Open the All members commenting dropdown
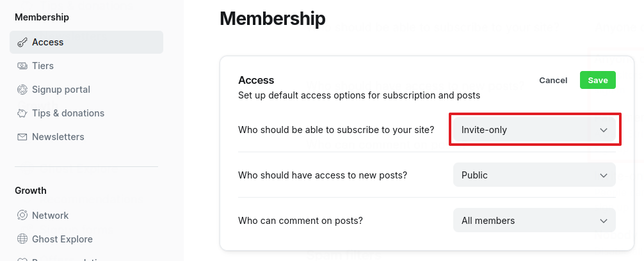 click(525, 221)
